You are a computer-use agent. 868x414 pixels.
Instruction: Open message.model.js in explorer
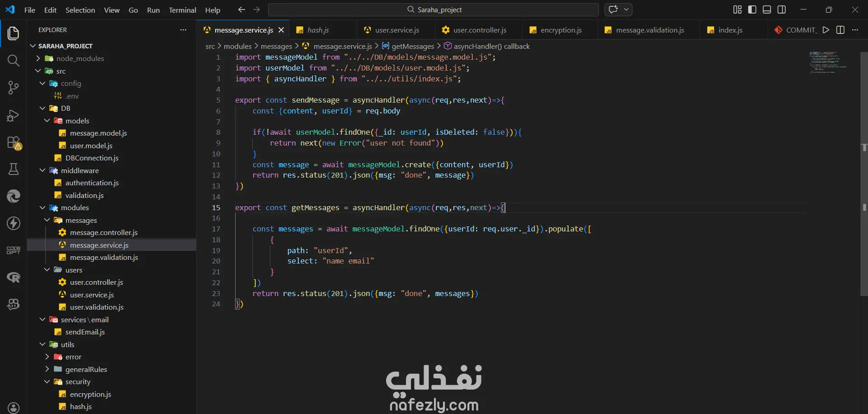click(112, 133)
